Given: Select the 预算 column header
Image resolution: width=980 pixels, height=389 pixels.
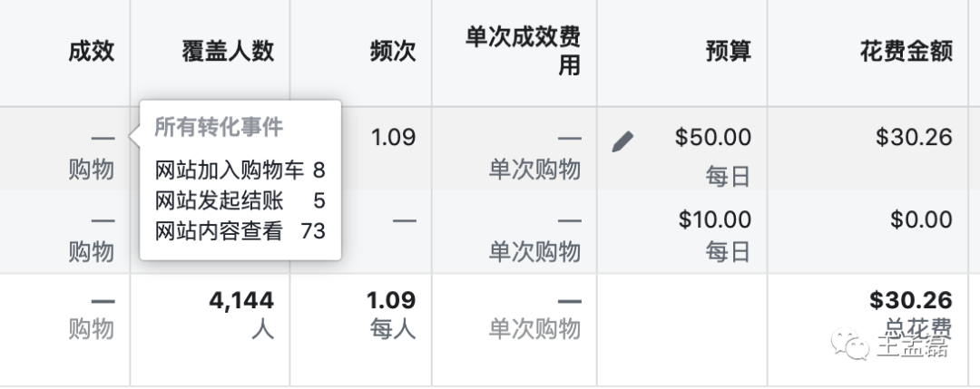Looking at the screenshot, I should click(728, 51).
